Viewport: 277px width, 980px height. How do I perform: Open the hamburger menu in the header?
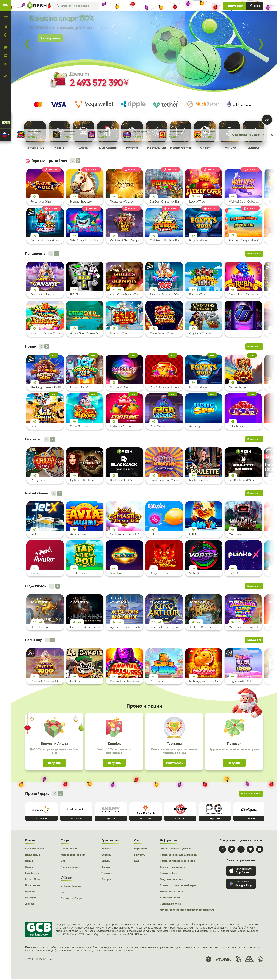[x=5, y=6]
